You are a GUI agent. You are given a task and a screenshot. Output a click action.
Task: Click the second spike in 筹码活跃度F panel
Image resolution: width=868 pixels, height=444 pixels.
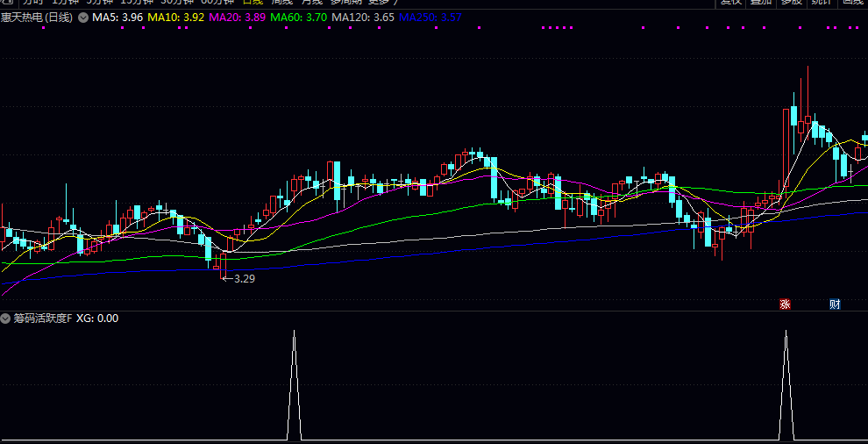[786, 386]
